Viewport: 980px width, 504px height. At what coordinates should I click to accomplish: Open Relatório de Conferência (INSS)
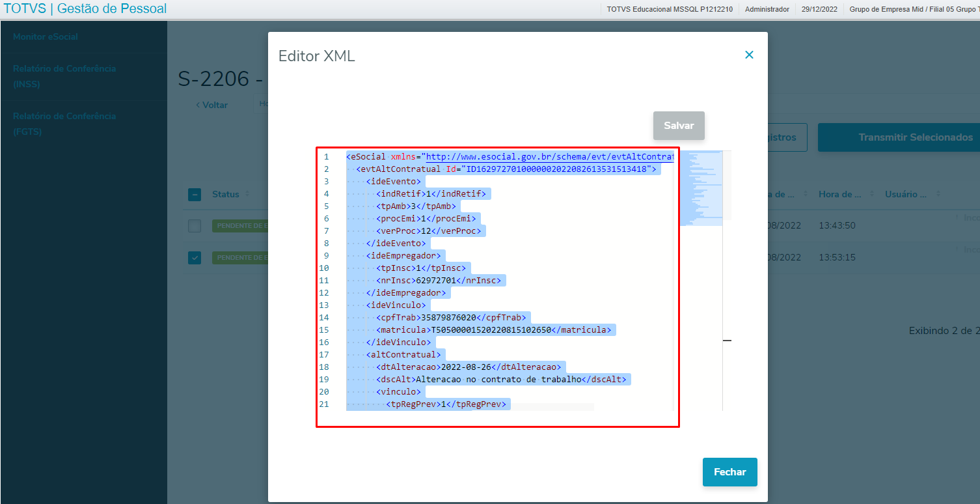(x=64, y=76)
